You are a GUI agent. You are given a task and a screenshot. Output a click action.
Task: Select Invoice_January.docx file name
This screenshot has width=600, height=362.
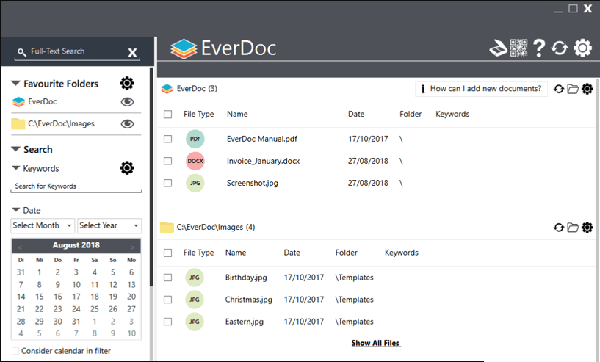click(263, 161)
